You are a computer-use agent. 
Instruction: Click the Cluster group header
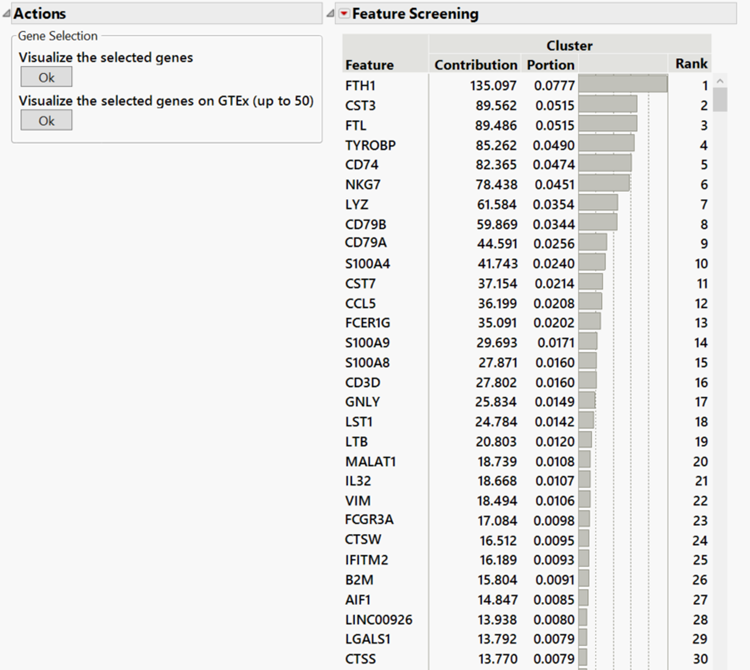click(569, 46)
